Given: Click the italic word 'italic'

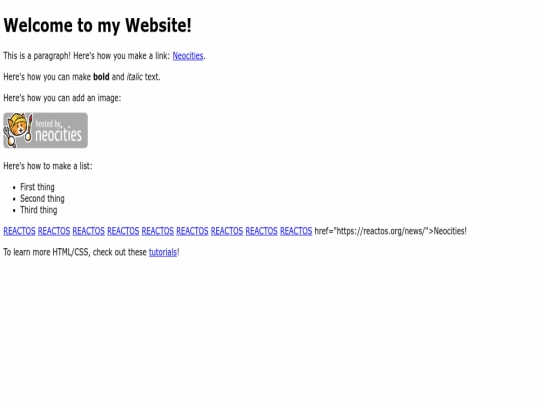Looking at the screenshot, I should click(x=134, y=77).
